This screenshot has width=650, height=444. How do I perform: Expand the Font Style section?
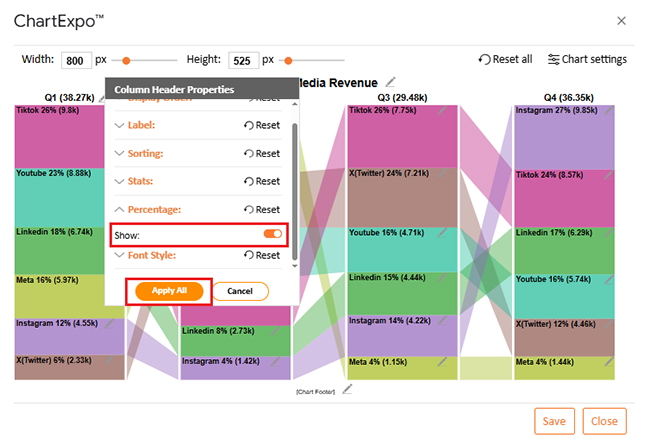pos(151,255)
